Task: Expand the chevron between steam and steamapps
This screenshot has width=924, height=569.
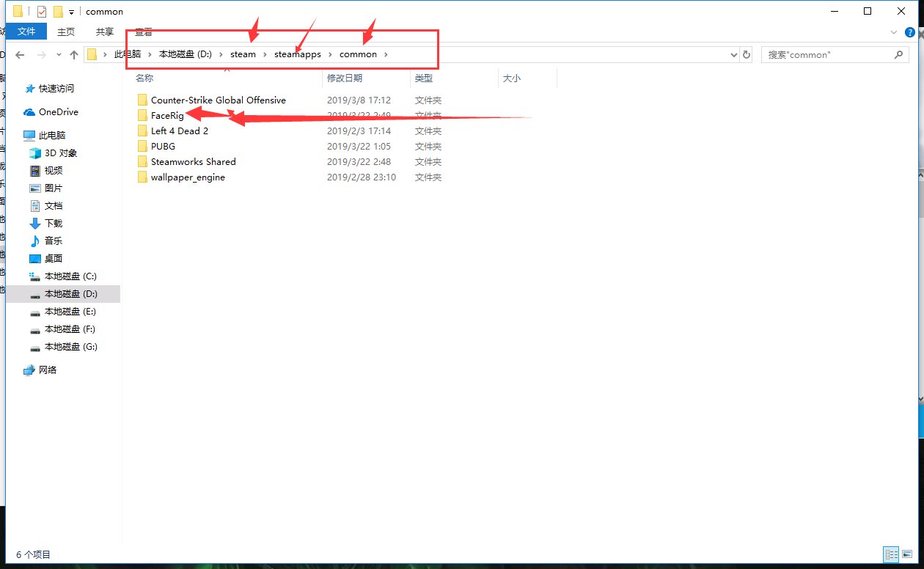Action: [x=265, y=54]
